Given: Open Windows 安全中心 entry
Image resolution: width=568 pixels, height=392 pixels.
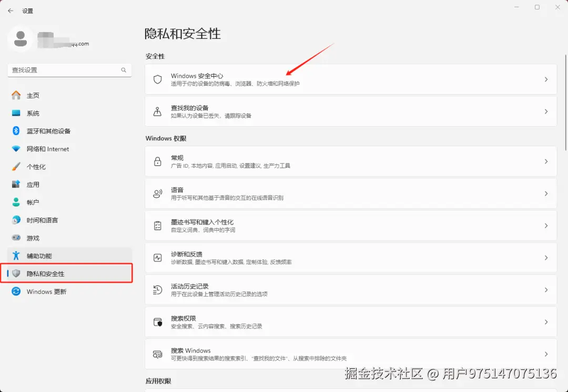Looking at the screenshot, I should click(x=351, y=79).
